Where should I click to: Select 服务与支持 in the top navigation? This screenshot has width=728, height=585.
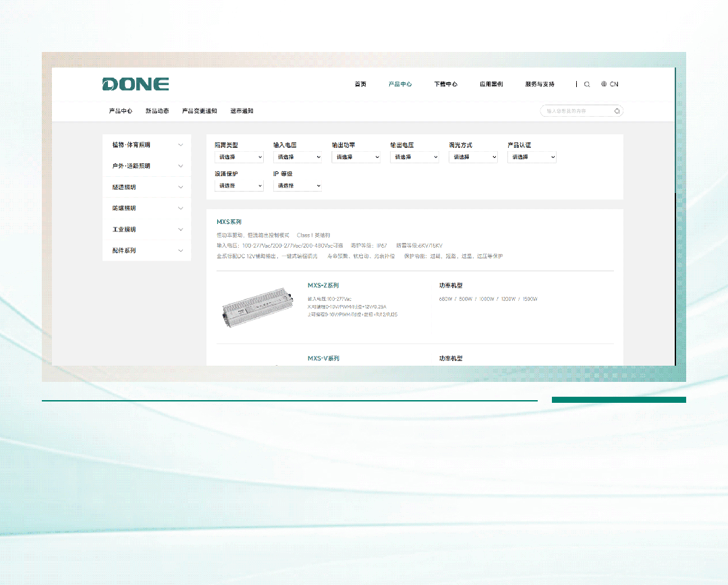(540, 84)
